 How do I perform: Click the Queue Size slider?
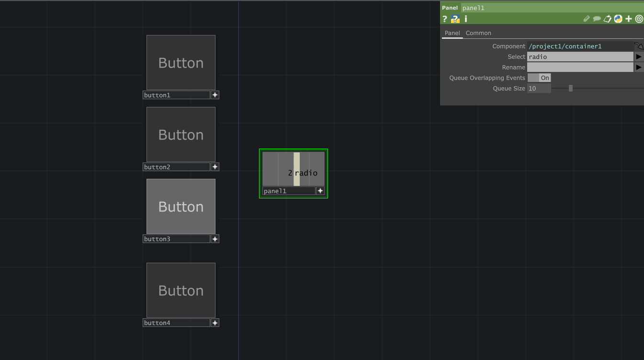[570, 88]
